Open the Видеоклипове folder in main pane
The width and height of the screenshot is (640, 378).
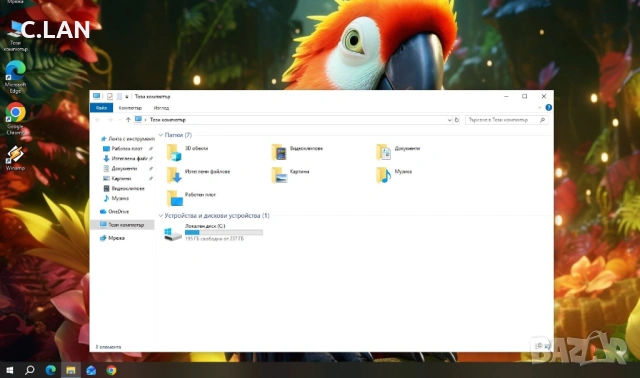[x=297, y=152]
